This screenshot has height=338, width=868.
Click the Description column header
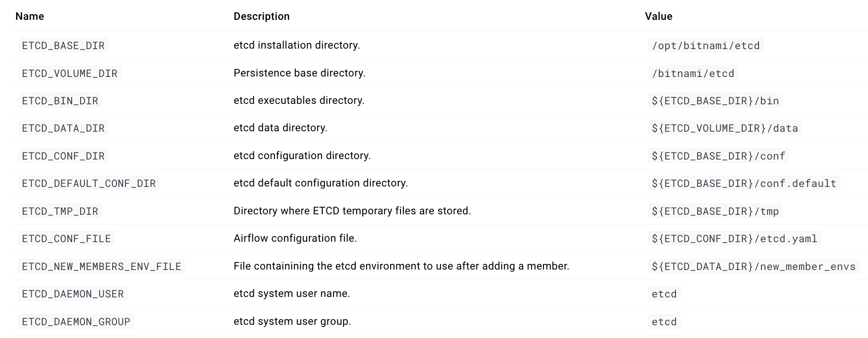(x=261, y=17)
